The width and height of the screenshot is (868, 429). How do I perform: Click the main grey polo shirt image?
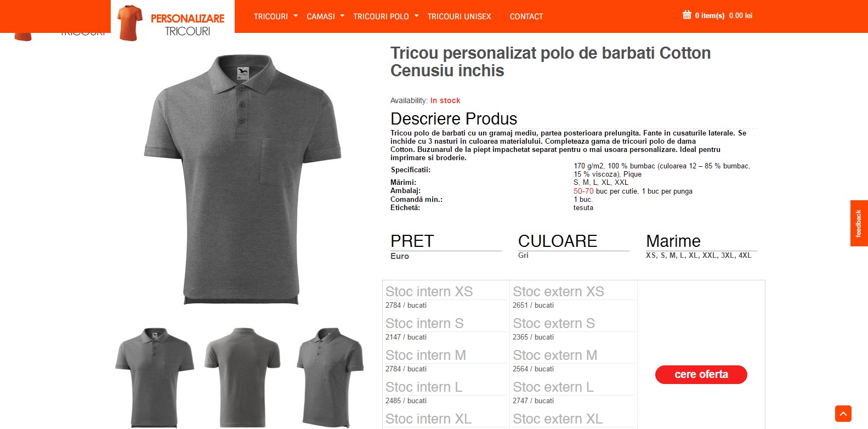tap(242, 179)
